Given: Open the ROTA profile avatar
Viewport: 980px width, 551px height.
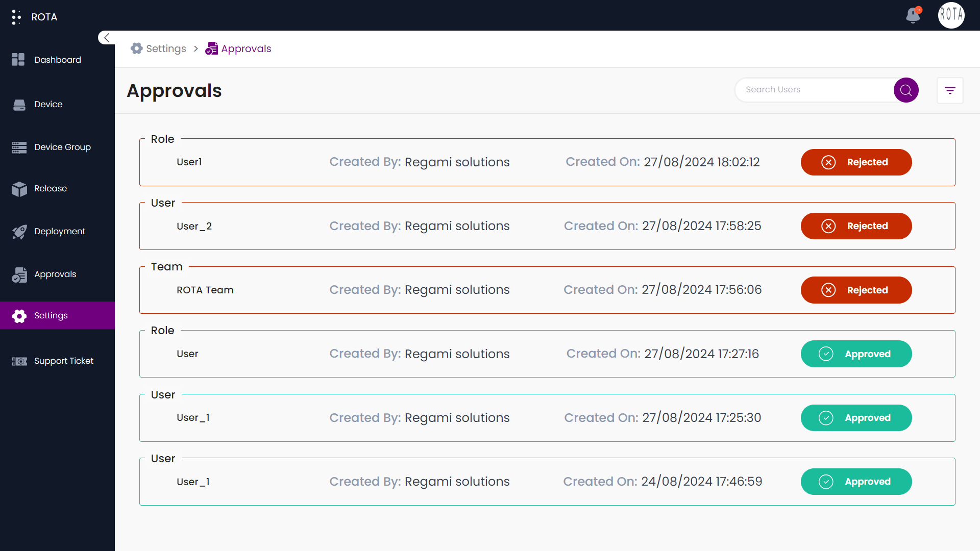Looking at the screenshot, I should 951,15.
